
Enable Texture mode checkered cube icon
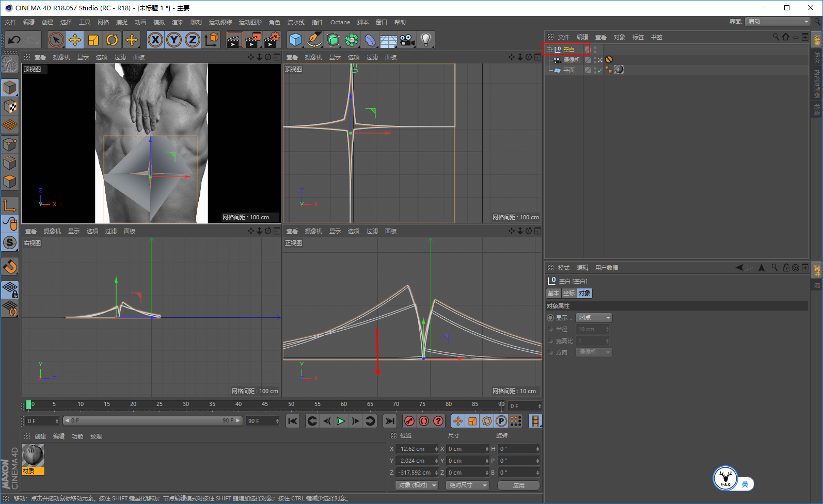click(x=10, y=107)
